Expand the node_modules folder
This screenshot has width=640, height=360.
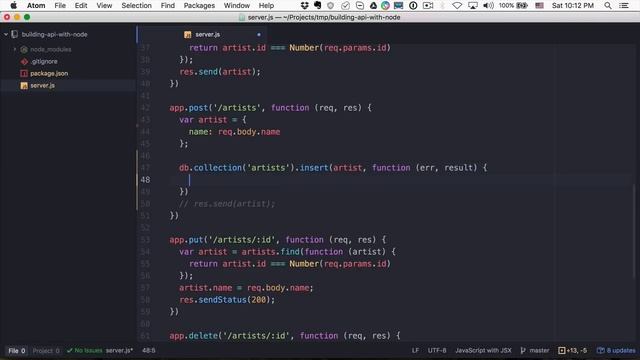(15, 49)
